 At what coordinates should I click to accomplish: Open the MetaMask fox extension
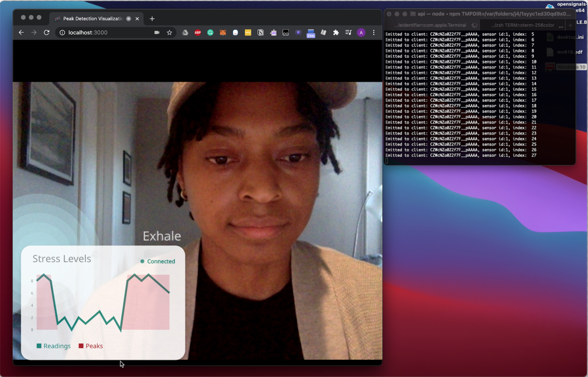tap(223, 33)
